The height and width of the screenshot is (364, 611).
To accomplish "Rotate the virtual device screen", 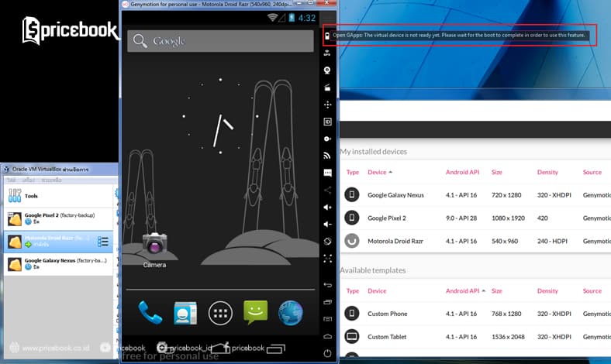I will [x=327, y=242].
